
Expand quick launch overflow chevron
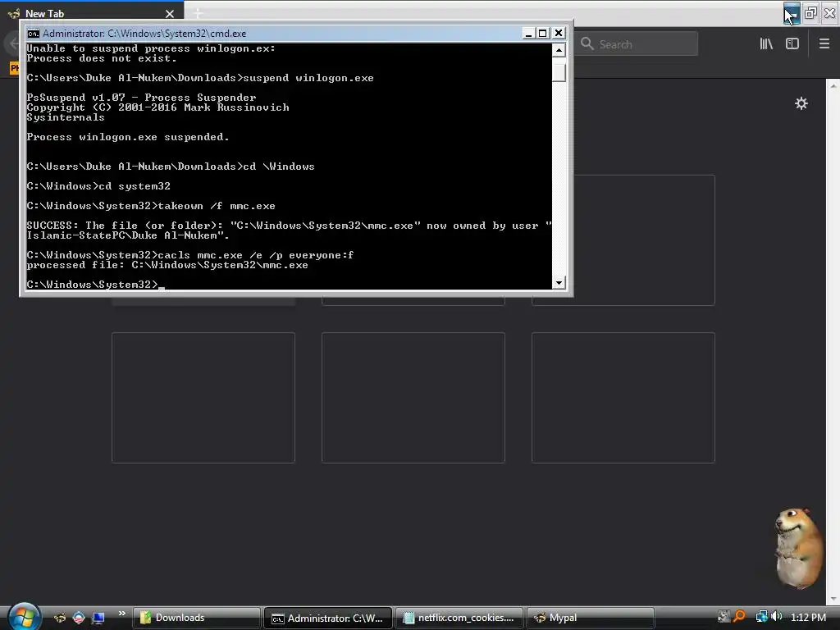(x=121, y=614)
